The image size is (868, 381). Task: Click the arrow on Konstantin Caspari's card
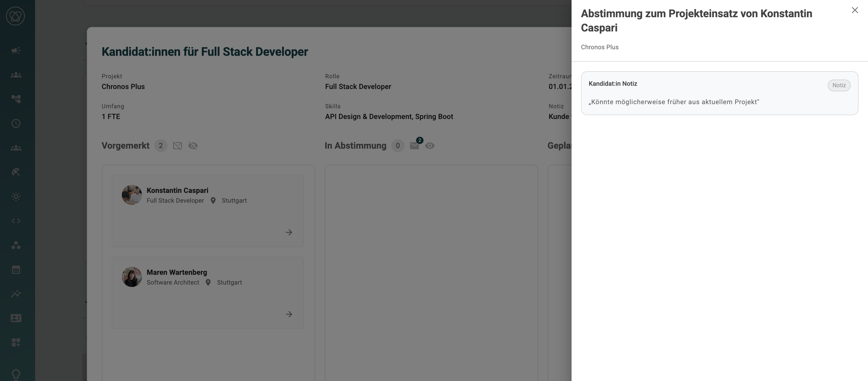pyautogui.click(x=289, y=232)
